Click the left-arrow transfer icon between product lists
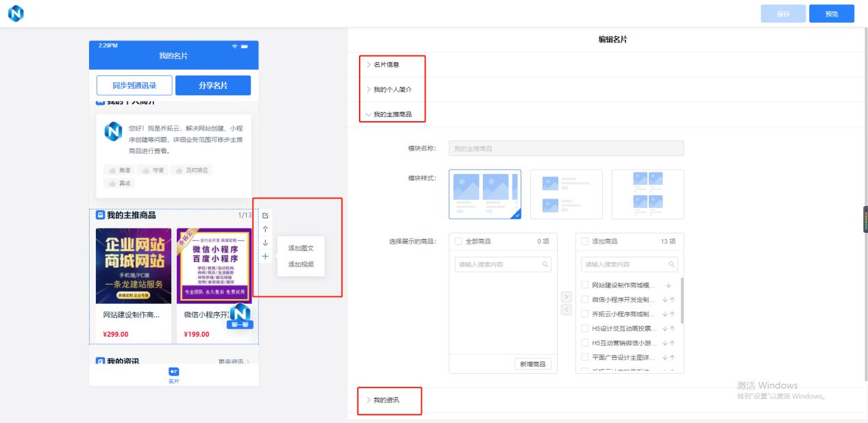 point(566,309)
